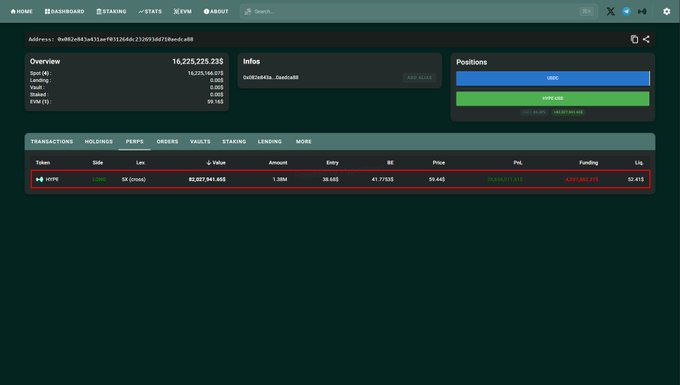Share the address page via share icon
The width and height of the screenshot is (680, 385).
coord(646,39)
